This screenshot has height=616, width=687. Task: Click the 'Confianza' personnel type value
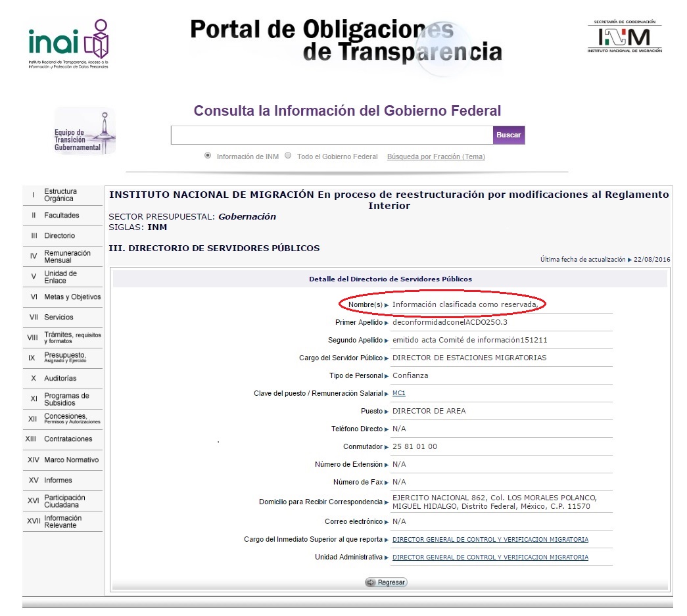tap(410, 375)
